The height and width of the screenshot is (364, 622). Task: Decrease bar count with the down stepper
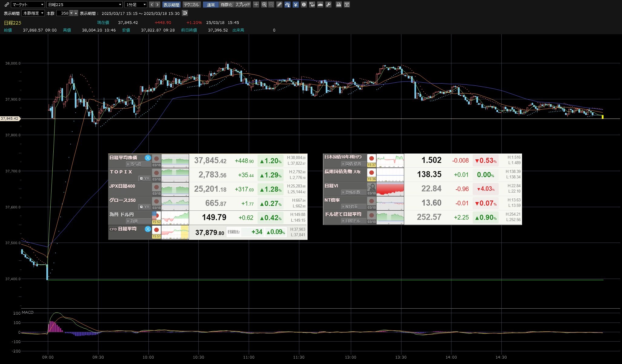pyautogui.click(x=72, y=13)
